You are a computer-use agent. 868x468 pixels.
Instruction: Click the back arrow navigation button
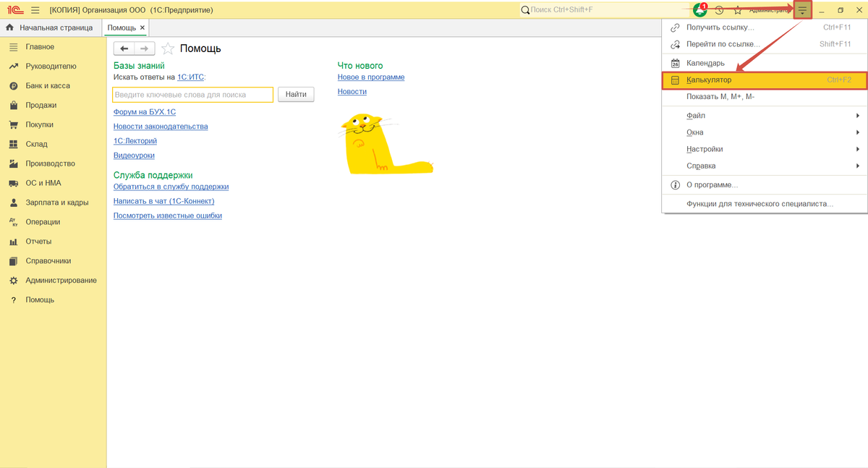point(124,48)
